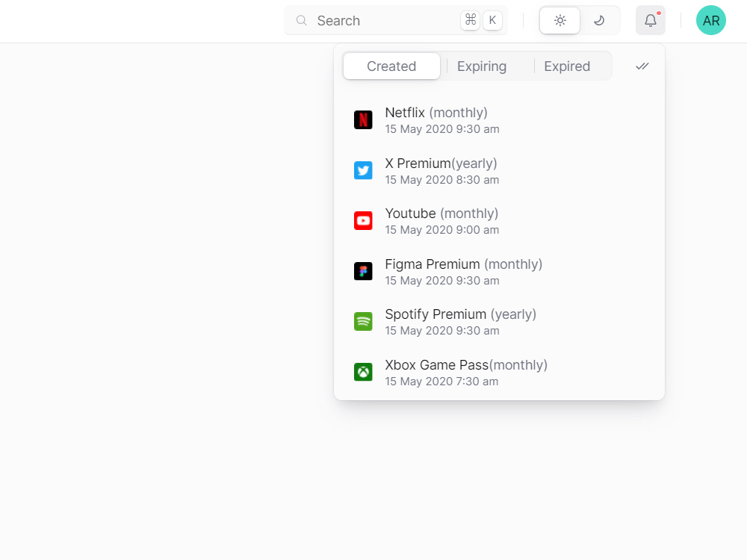Image resolution: width=747 pixels, height=560 pixels.
Task: Open the Xbox Game Pass(monthly) notification
Action: click(x=499, y=372)
